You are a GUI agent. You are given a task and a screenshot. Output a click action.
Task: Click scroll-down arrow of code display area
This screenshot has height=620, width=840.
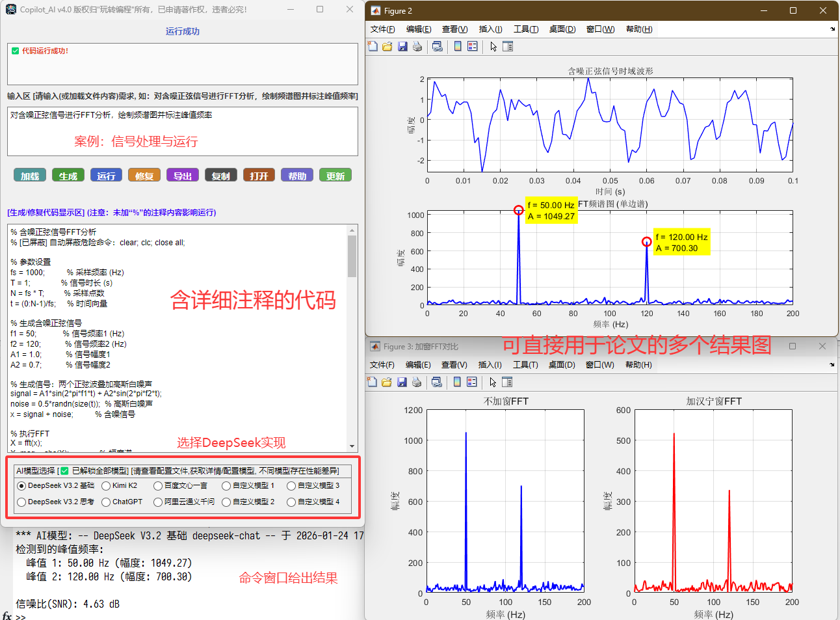352,446
